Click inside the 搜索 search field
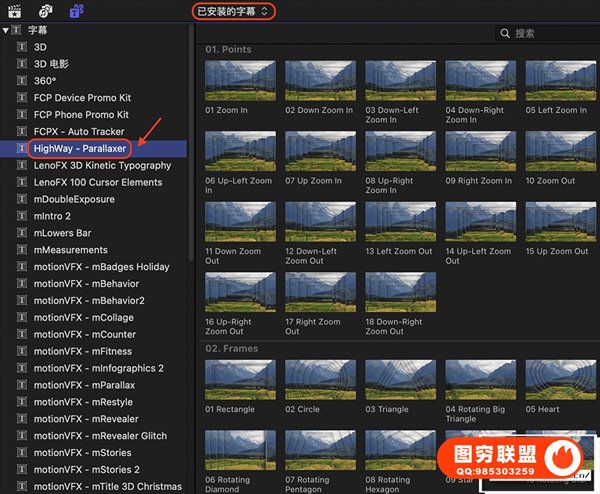Viewport: 600px width, 494px height. point(550,34)
